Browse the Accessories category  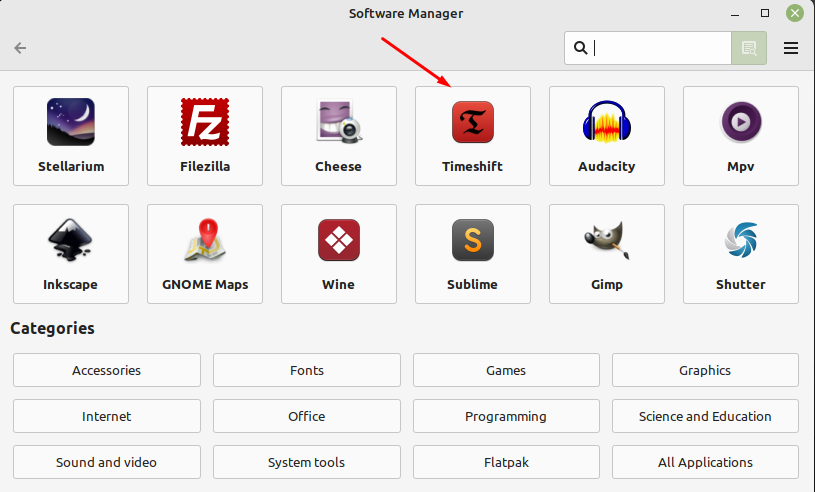pyautogui.click(x=107, y=370)
